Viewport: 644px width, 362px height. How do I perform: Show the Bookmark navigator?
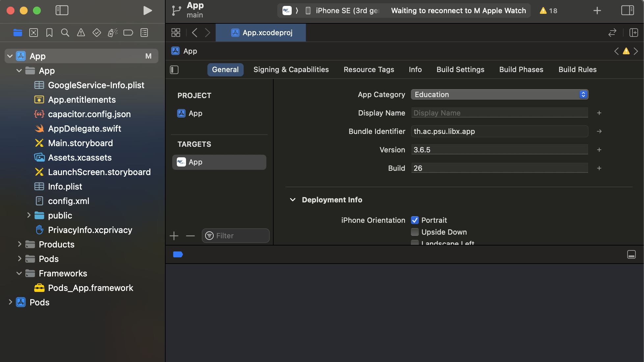coord(49,33)
